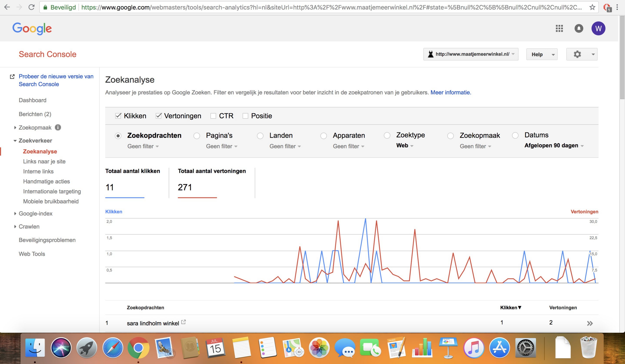Viewport: 625px width, 364px height.
Task: Open site selector maatjemeerwinkel.nl dropdown
Action: click(x=470, y=54)
